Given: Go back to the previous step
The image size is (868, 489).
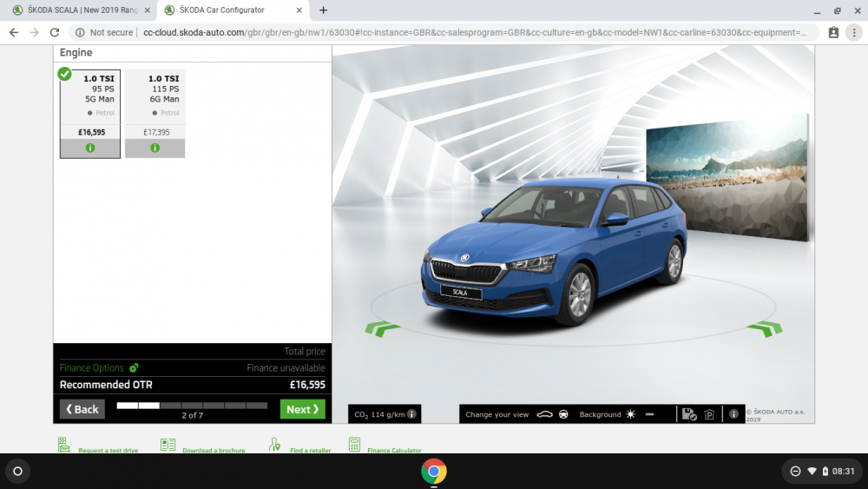Looking at the screenshot, I should tap(82, 409).
